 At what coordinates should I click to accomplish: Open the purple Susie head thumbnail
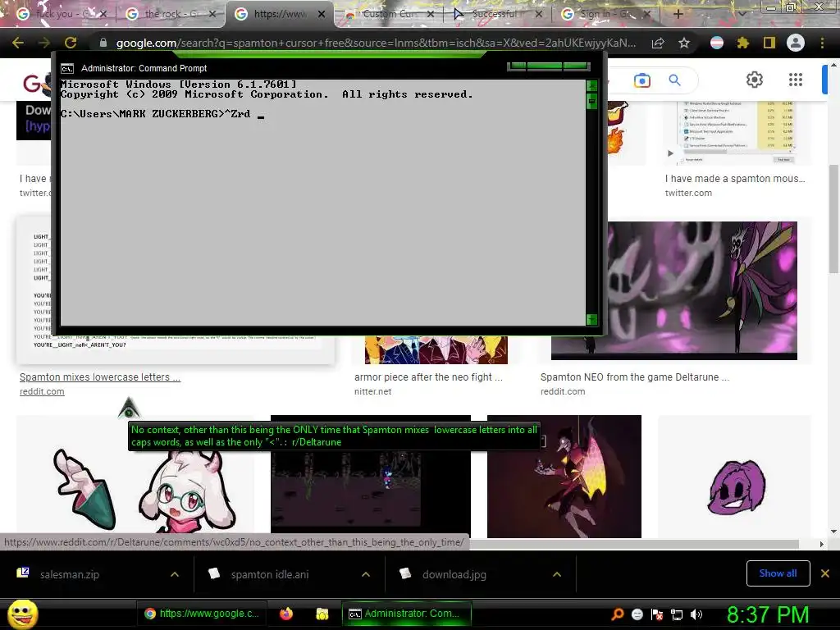[x=734, y=477]
